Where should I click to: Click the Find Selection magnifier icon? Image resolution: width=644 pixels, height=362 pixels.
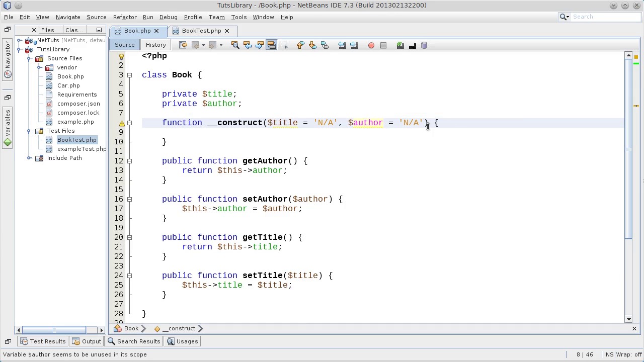click(x=235, y=45)
